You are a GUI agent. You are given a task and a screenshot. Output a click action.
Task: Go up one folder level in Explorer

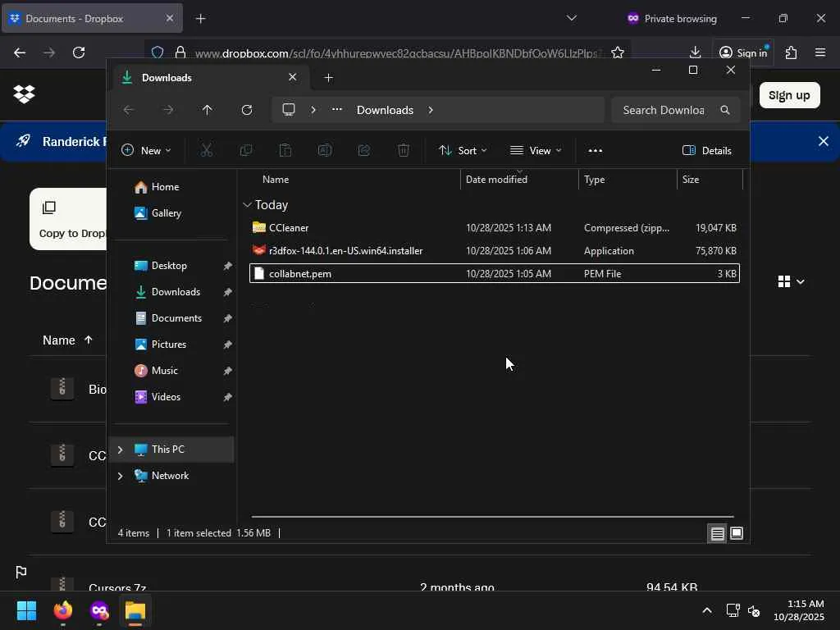[208, 110]
